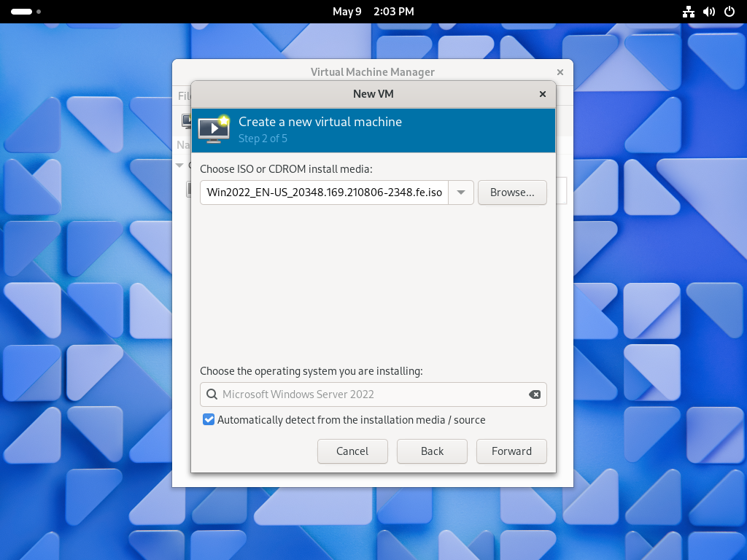Click the ISO file path text field
This screenshot has height=560, width=747.
click(x=324, y=192)
